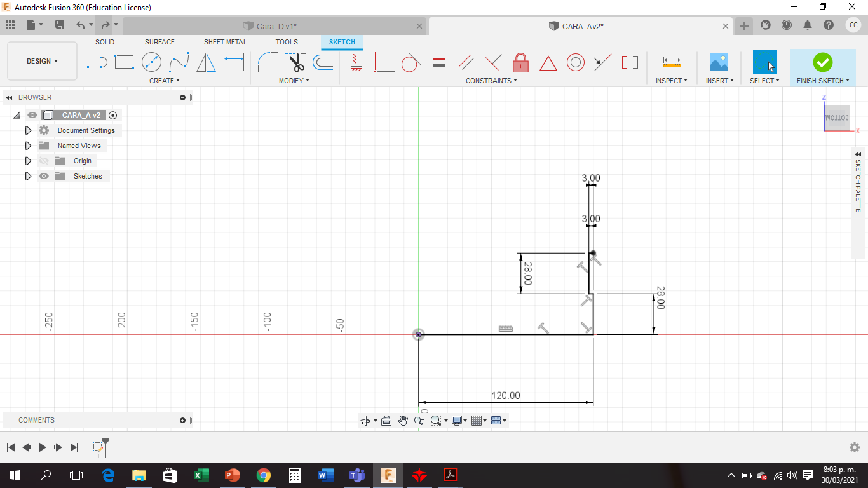Open the DESIGN workspace dropdown
This screenshot has width=868, height=488.
coord(42,61)
